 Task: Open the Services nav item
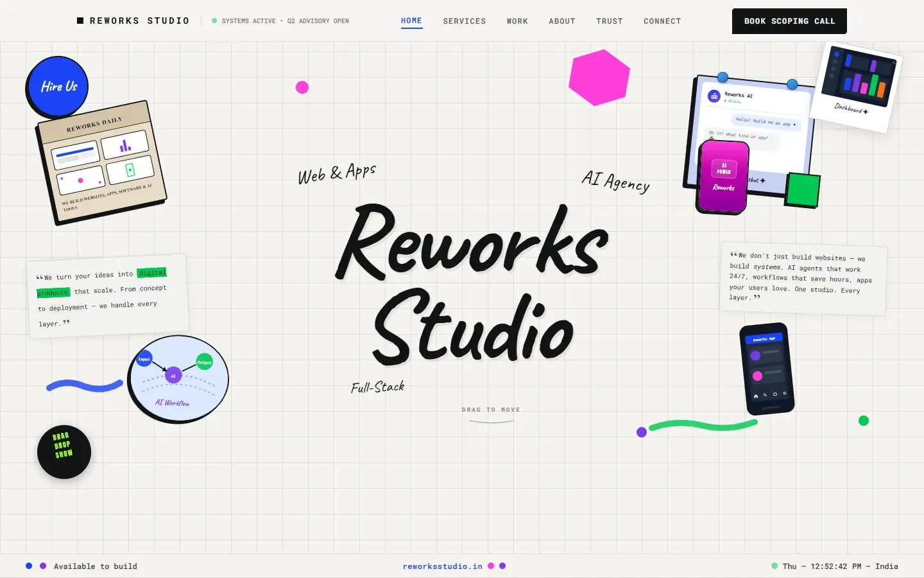(x=465, y=21)
